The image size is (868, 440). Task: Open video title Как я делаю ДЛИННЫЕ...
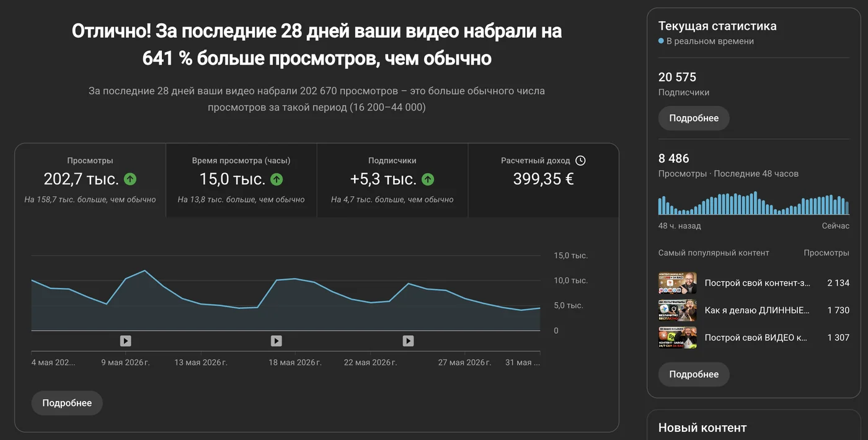(x=758, y=310)
